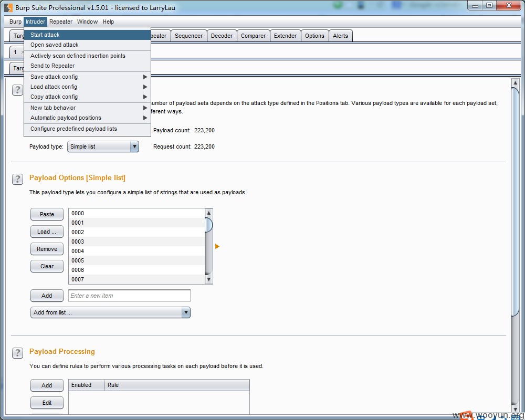
Task: Switch to the Decoder tab
Action: click(x=222, y=36)
